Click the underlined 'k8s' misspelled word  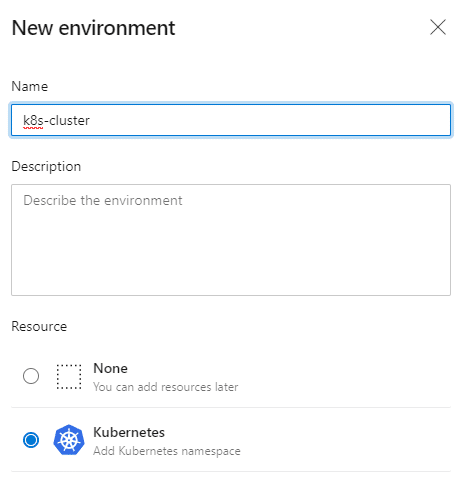[33, 121]
